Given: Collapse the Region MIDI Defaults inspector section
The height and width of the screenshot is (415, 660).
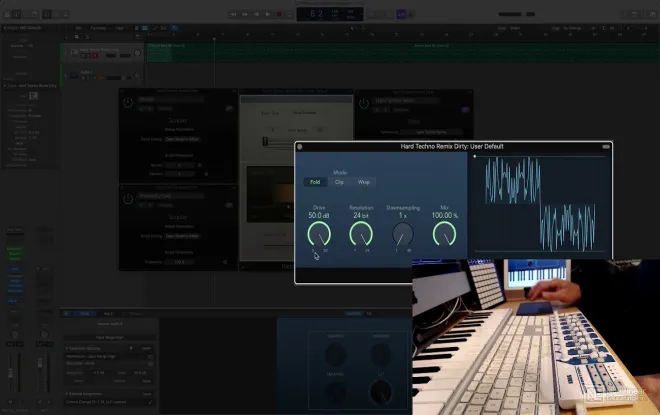Looking at the screenshot, I should (x=5, y=28).
